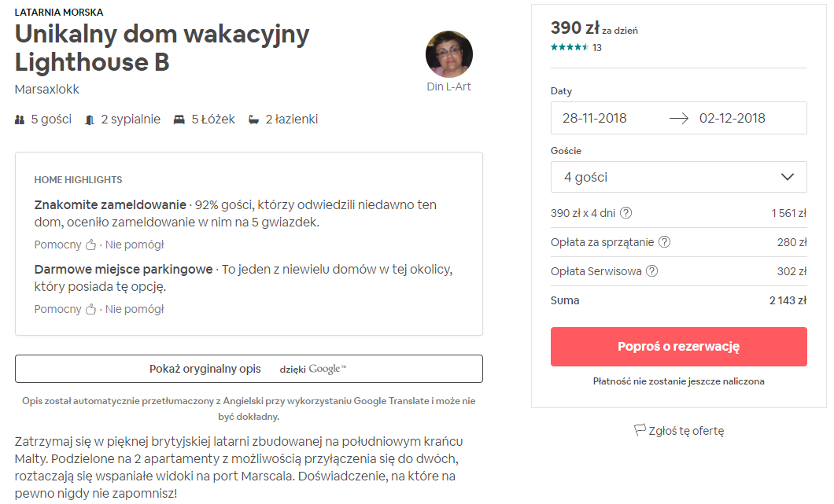834x504 pixels.
Task: Select the check-out date 02-12-2018
Action: coord(732,118)
